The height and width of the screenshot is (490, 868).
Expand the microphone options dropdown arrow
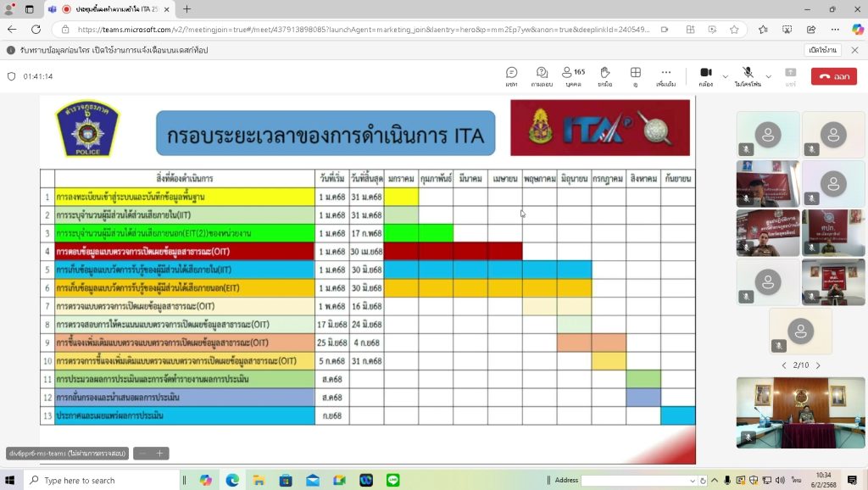[x=769, y=76]
